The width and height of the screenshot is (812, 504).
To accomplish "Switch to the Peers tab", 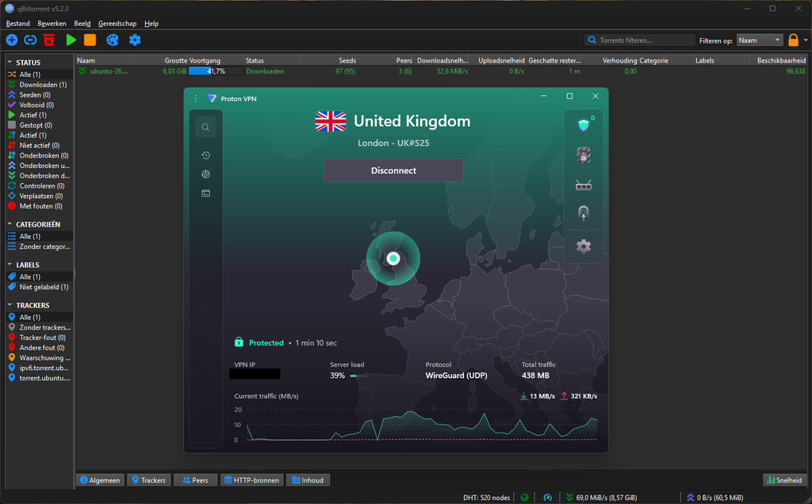I will point(195,480).
